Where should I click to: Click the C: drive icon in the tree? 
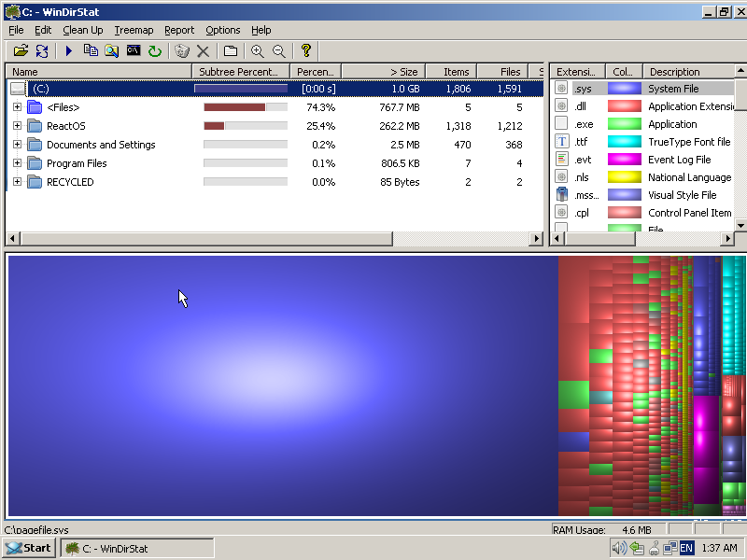click(18, 89)
